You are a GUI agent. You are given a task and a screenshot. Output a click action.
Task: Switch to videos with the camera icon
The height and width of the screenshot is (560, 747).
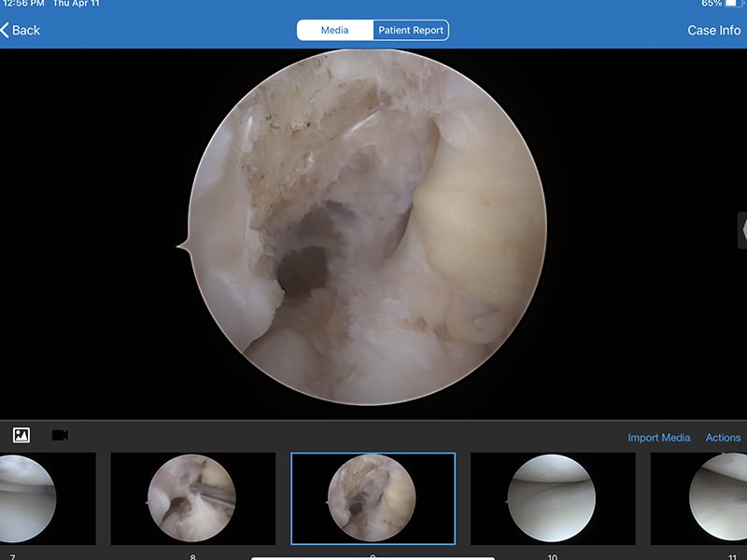click(60, 435)
